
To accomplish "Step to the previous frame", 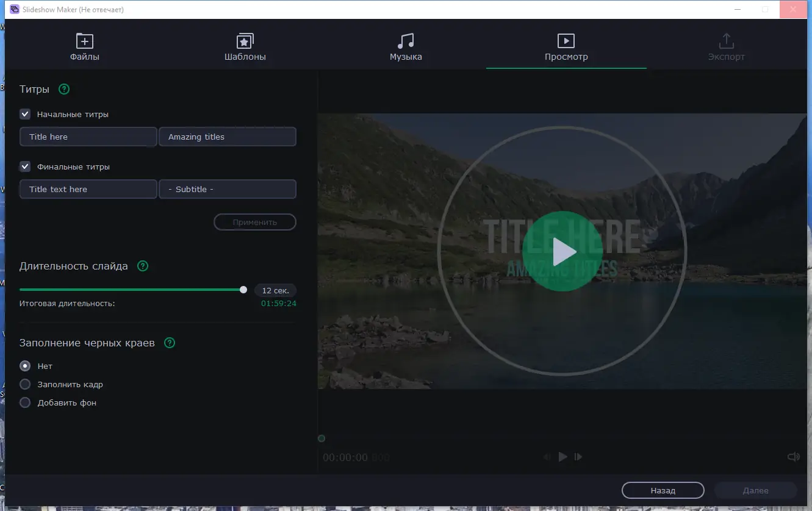I will pyautogui.click(x=547, y=457).
